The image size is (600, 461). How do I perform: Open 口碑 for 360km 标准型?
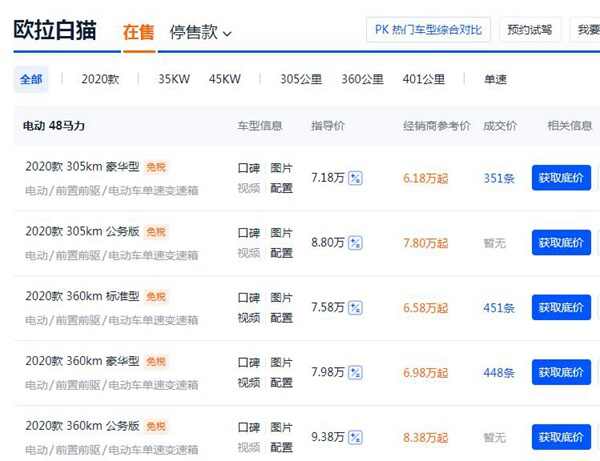pyautogui.click(x=249, y=298)
